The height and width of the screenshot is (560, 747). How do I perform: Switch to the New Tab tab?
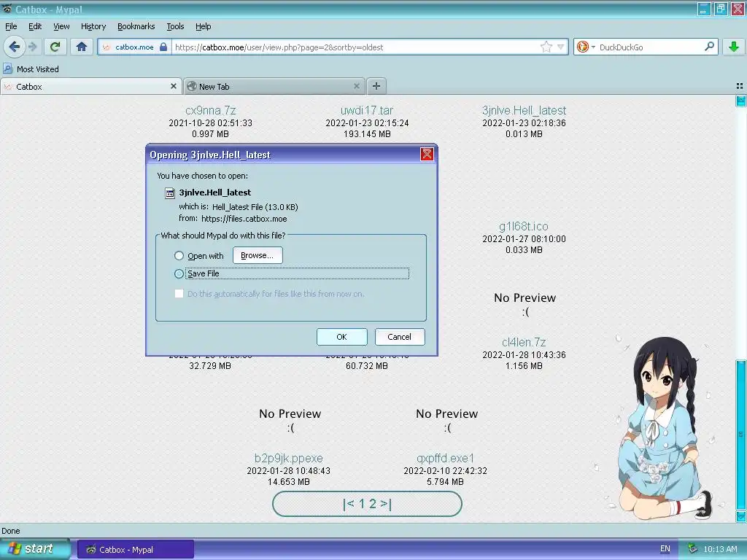pyautogui.click(x=274, y=87)
